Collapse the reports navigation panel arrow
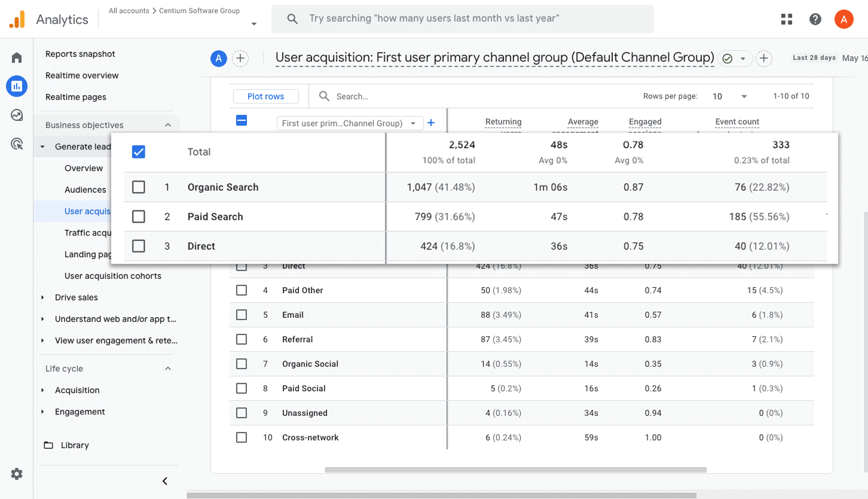Viewport: 868px width, 499px height. coord(165,481)
